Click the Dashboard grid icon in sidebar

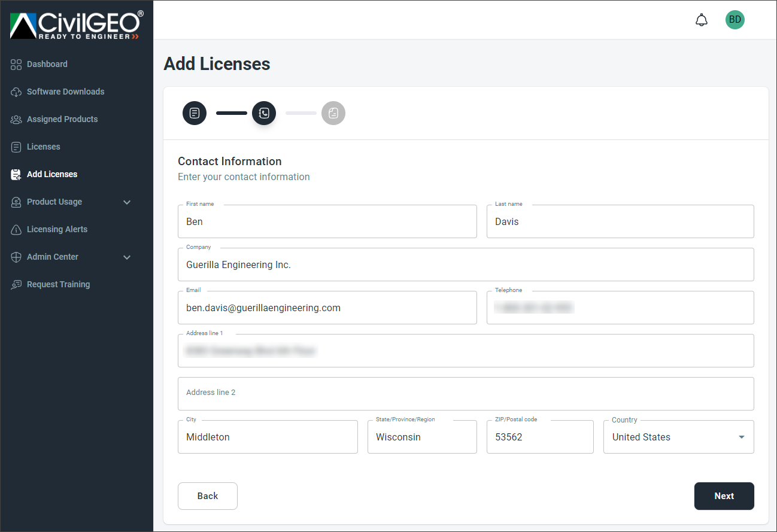click(16, 65)
